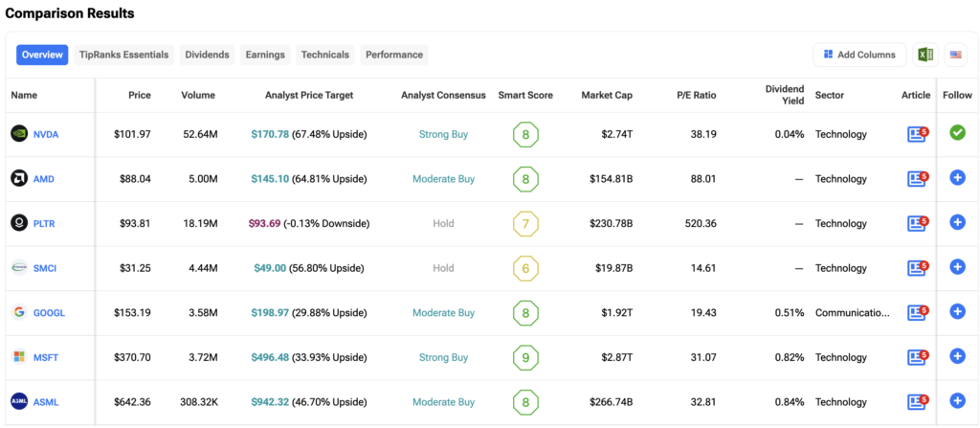Screen dimensions: 980x428
Task: Open the article icon for AMD
Action: pyautogui.click(x=917, y=178)
